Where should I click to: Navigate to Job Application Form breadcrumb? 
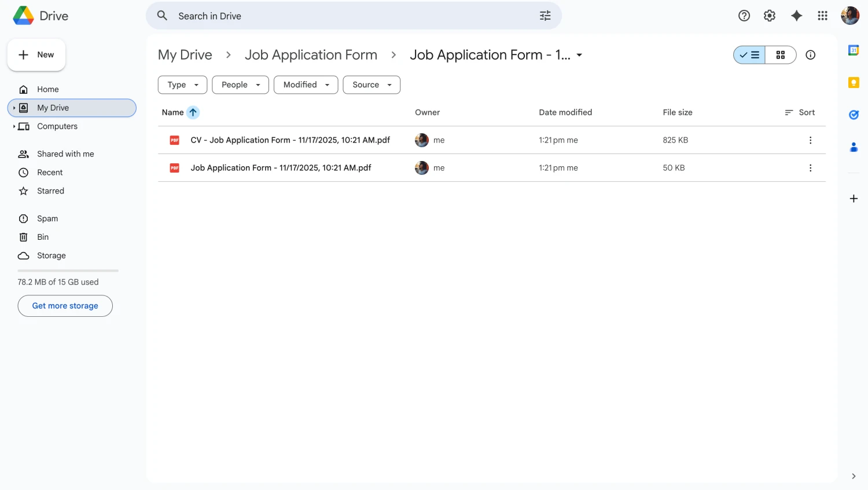[x=311, y=54]
